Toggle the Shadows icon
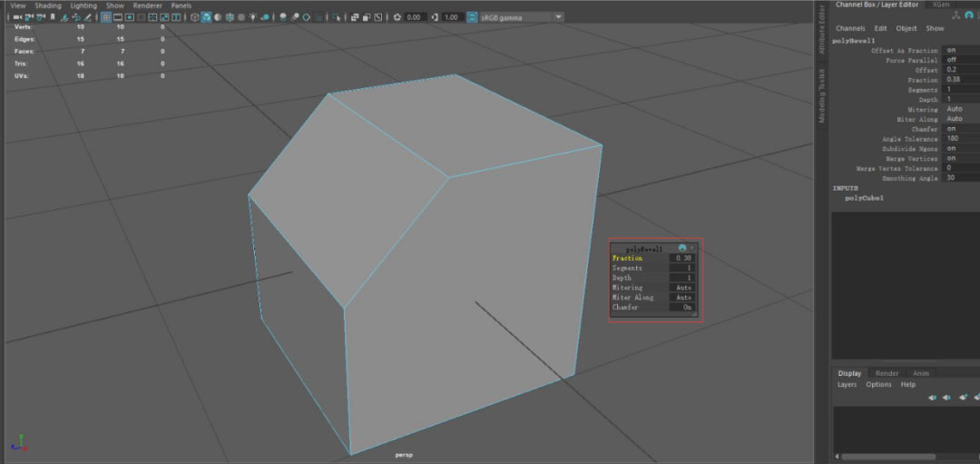This screenshot has width=980, height=464. click(x=265, y=17)
